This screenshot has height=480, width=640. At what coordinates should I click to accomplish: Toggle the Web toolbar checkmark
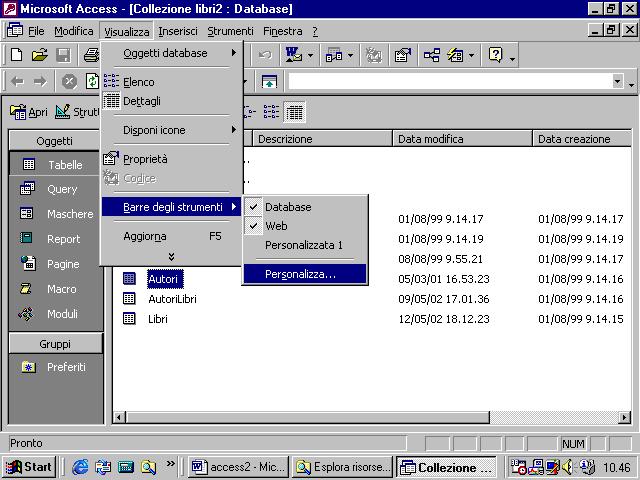tap(253, 226)
